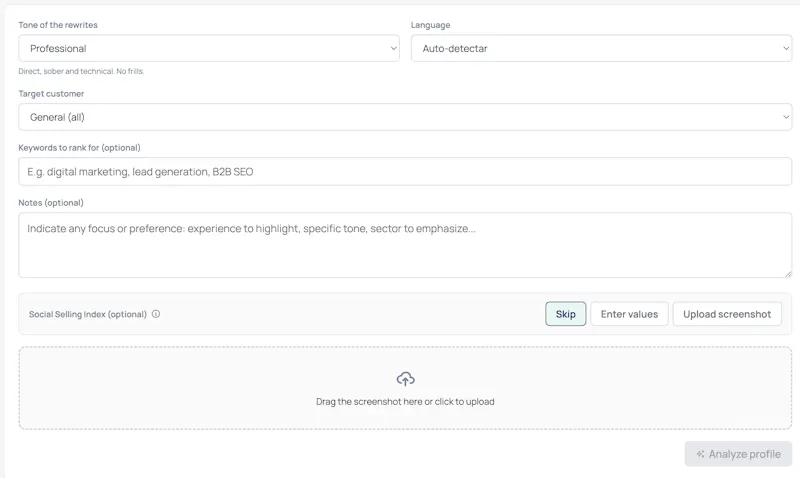Click the screenshot drop zone to upload
This screenshot has height=478, width=800.
click(405, 388)
